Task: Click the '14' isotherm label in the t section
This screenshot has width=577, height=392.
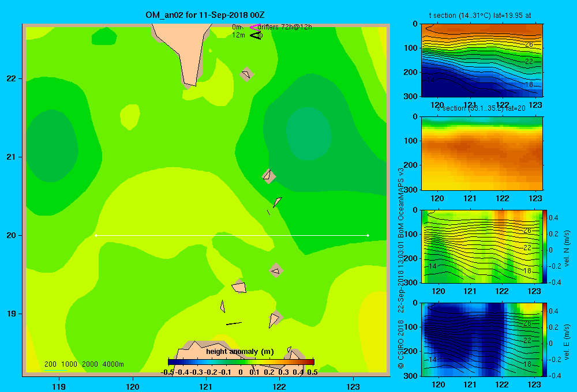Action: point(431,80)
